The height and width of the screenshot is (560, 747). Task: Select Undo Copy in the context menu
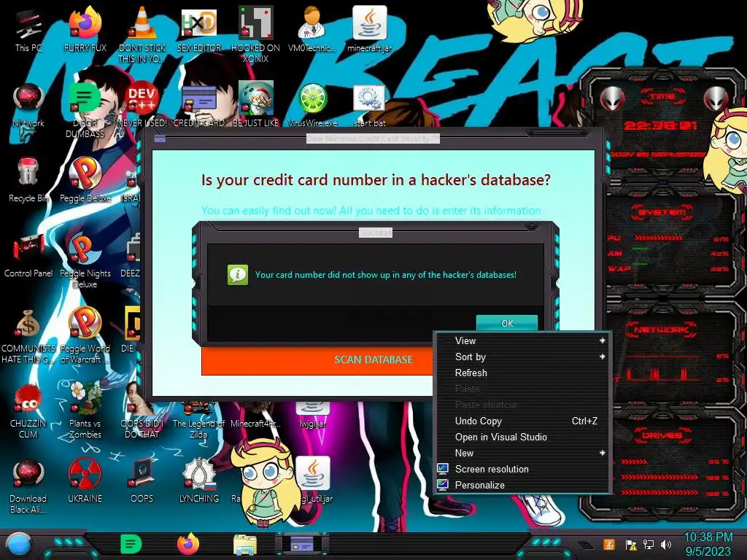tap(522, 421)
